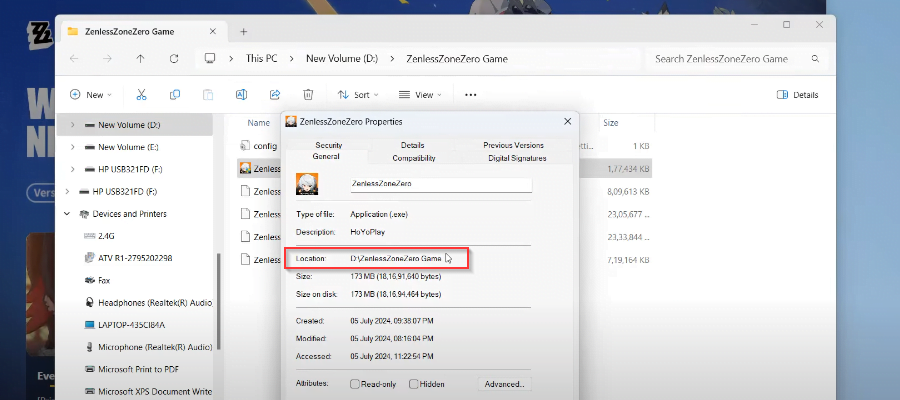Click the folder icon on ZenlessZoneZero Game tab
This screenshot has width=900, height=400.
click(73, 32)
